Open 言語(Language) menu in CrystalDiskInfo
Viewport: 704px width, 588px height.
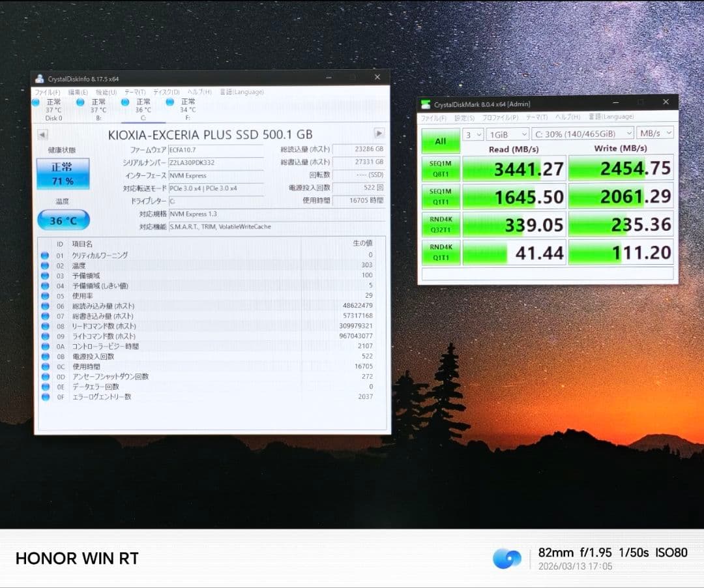coord(242,92)
